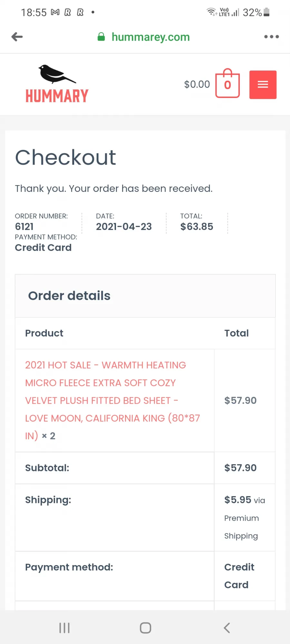
Task: Tap the green padlock security icon
Action: coord(101,37)
